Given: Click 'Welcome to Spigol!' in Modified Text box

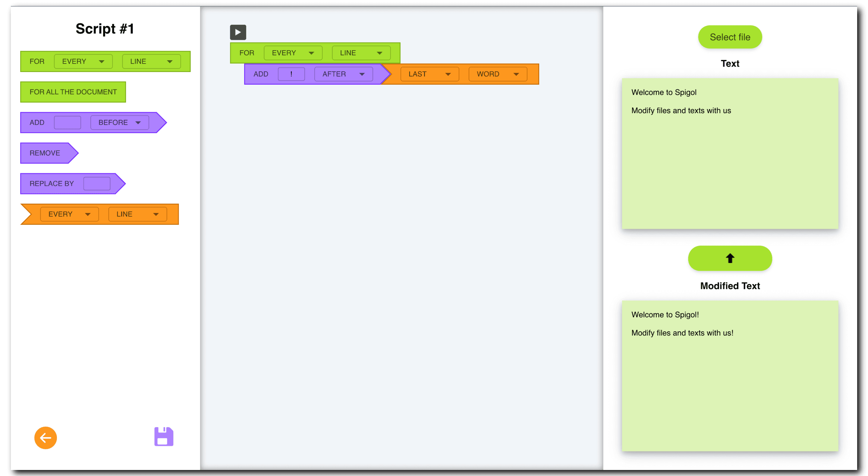Looking at the screenshot, I should (x=665, y=315).
